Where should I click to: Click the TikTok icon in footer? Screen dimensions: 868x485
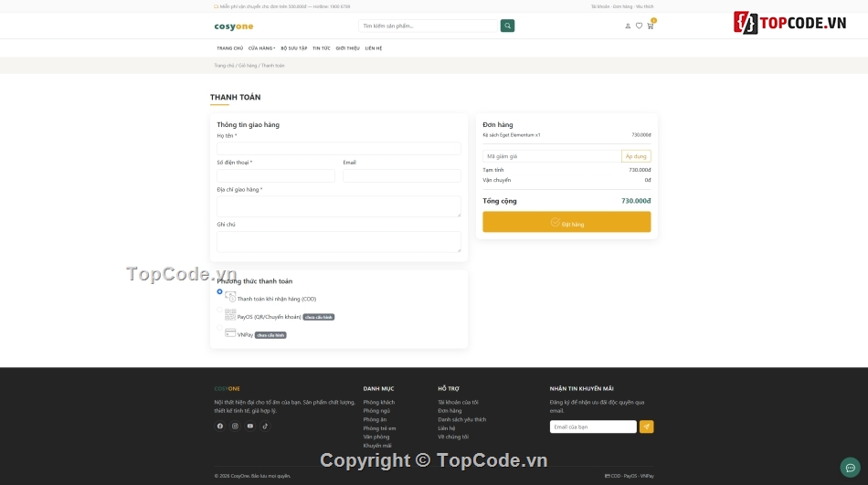tap(265, 426)
